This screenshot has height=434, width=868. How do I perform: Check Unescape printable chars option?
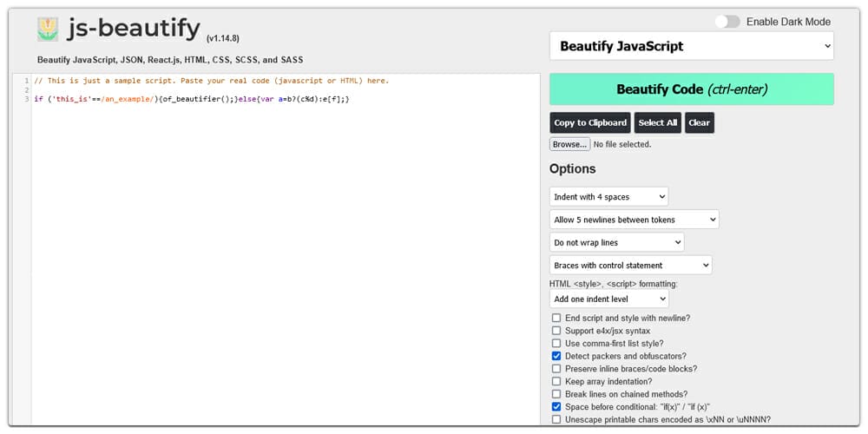point(556,419)
